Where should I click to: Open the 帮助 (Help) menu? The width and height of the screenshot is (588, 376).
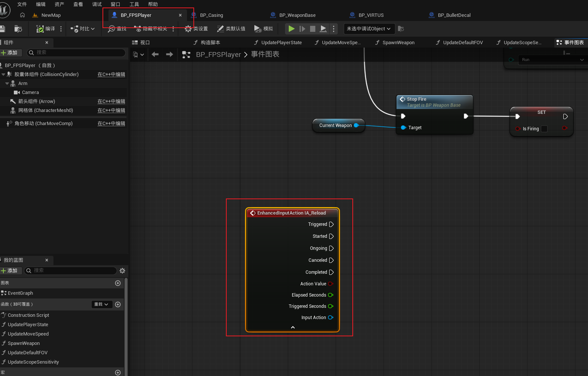(153, 4)
